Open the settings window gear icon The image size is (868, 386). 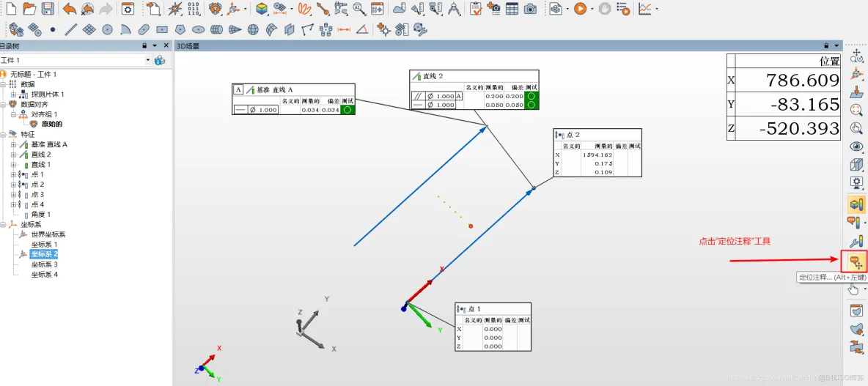(x=128, y=8)
